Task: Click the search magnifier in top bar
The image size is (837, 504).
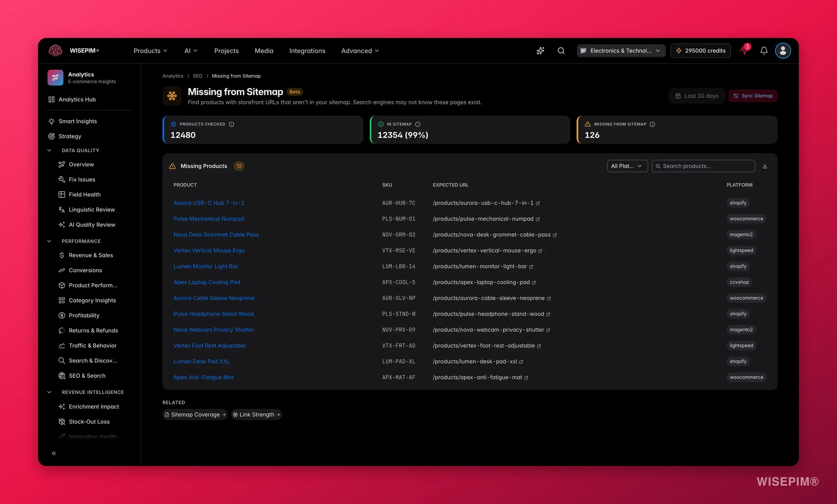Action: click(x=561, y=51)
